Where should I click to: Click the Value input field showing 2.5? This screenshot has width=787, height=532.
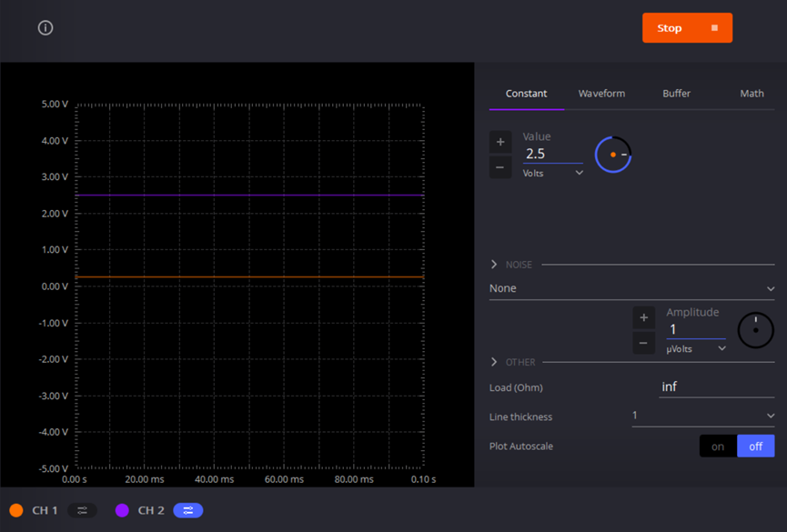pyautogui.click(x=552, y=154)
